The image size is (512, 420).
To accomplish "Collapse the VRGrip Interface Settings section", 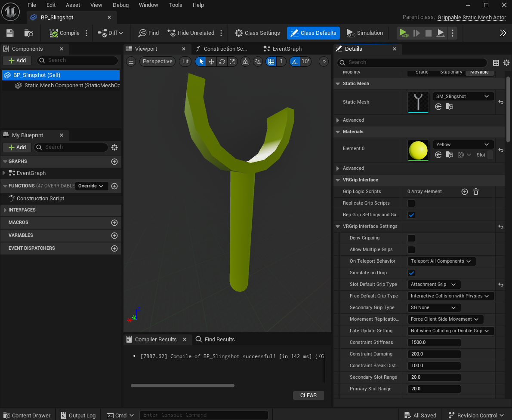I will pyautogui.click(x=338, y=227).
